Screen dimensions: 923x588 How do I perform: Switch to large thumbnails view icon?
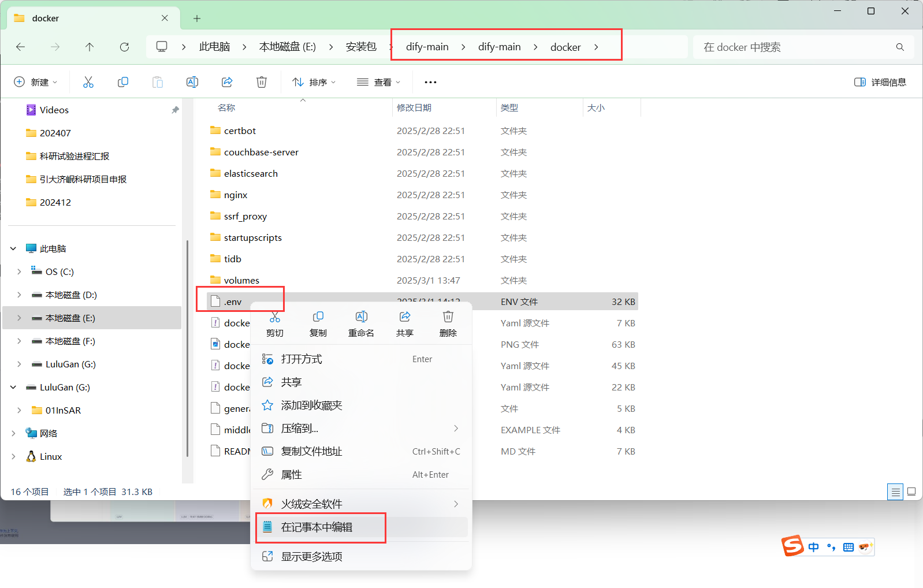tap(911, 492)
